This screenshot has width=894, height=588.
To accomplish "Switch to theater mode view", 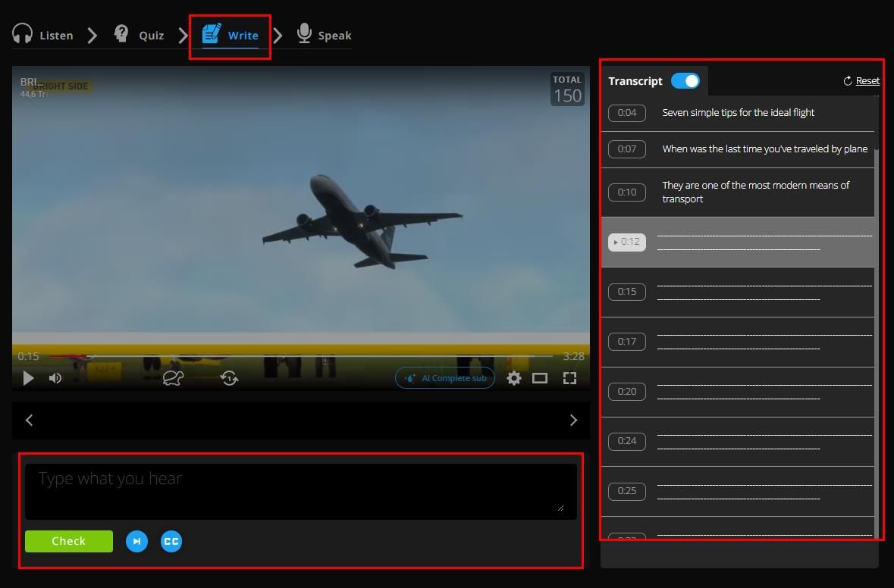I will (540, 378).
